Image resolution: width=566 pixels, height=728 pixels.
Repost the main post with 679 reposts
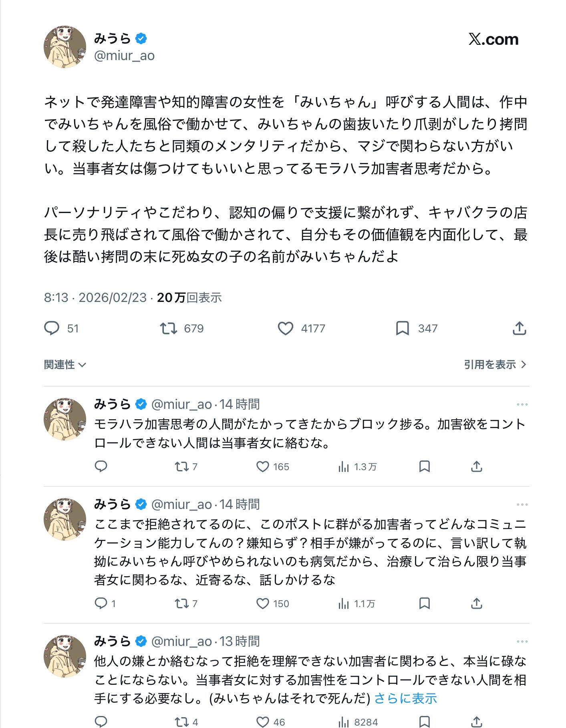169,328
